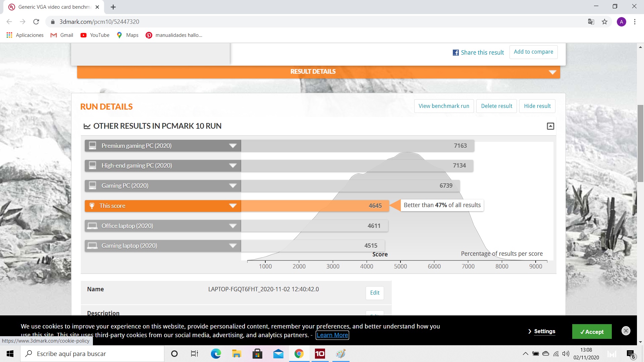Expand Office laptop (2020) row
This screenshot has width=644, height=362.
coord(233,226)
